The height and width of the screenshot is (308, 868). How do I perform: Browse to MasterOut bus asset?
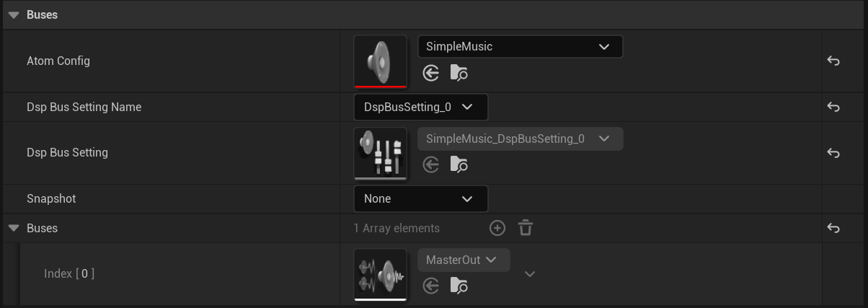pyautogui.click(x=459, y=286)
